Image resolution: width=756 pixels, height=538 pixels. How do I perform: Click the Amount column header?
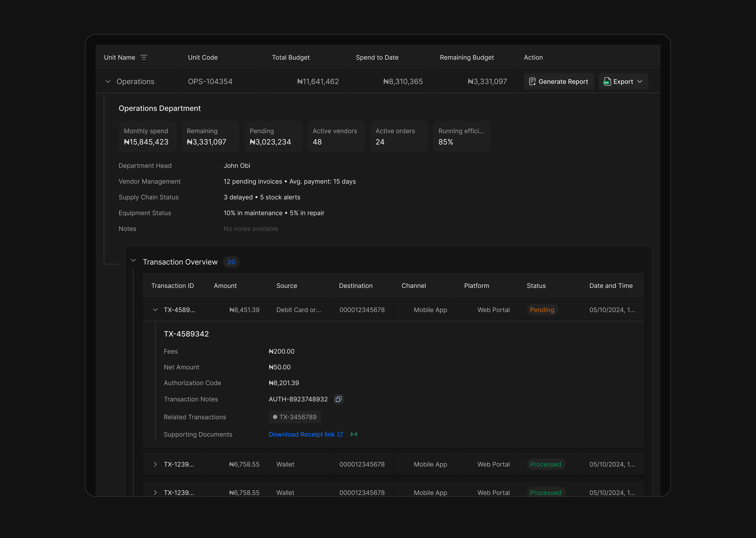pos(225,285)
